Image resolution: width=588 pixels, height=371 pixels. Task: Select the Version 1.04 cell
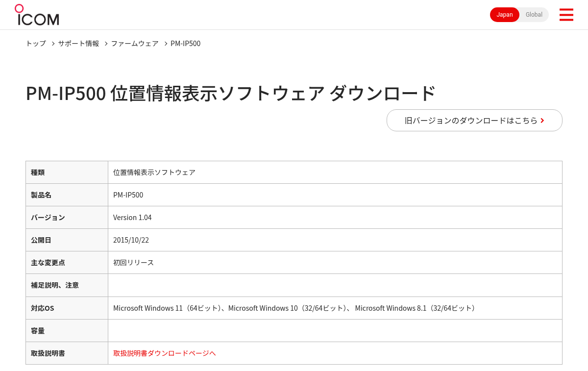point(335,218)
